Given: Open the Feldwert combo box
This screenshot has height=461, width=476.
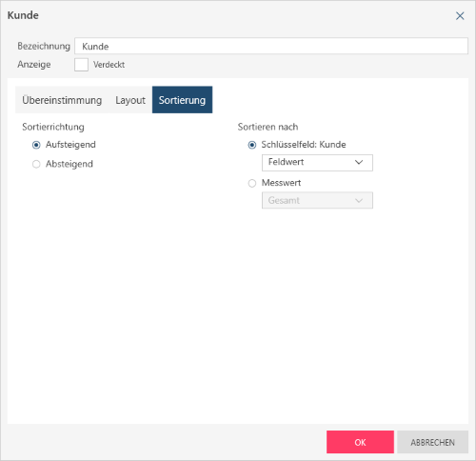Looking at the screenshot, I should tap(317, 163).
